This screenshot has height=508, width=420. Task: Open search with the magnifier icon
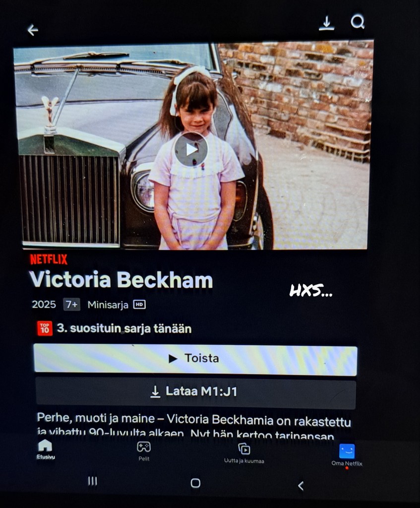tap(358, 22)
